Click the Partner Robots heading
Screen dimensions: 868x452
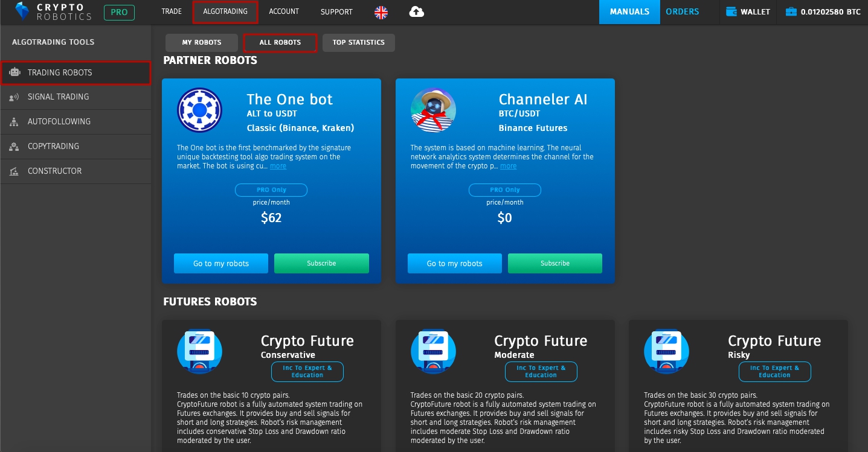click(210, 60)
